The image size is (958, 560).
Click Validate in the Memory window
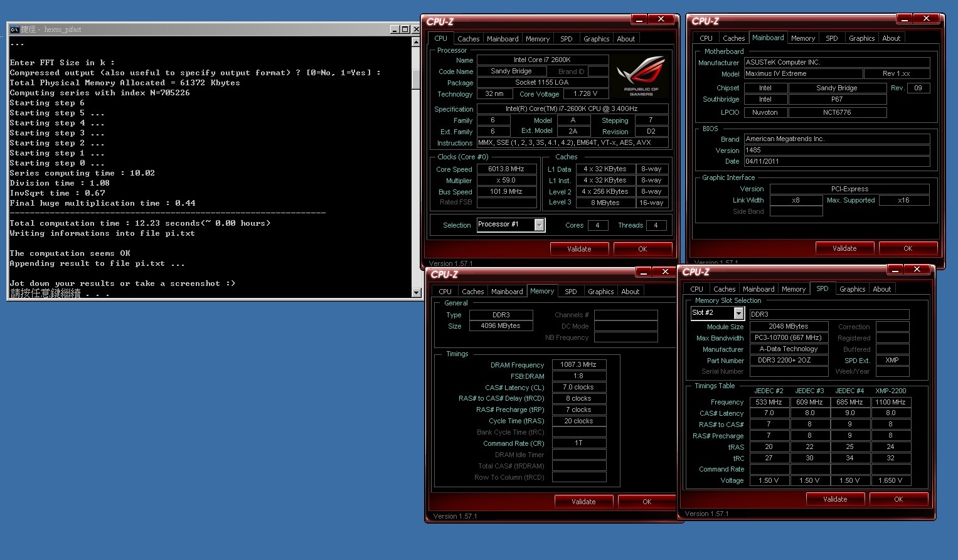click(583, 502)
